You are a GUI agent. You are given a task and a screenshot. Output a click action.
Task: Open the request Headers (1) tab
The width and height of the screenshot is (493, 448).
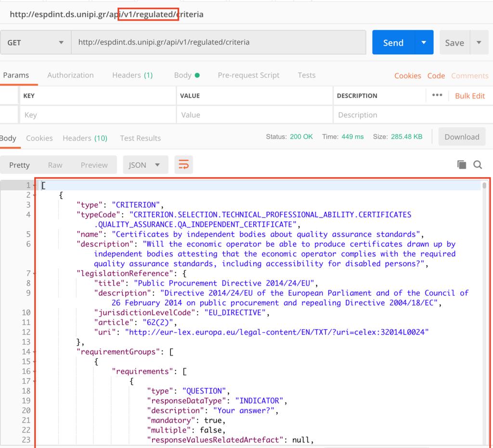(x=132, y=76)
